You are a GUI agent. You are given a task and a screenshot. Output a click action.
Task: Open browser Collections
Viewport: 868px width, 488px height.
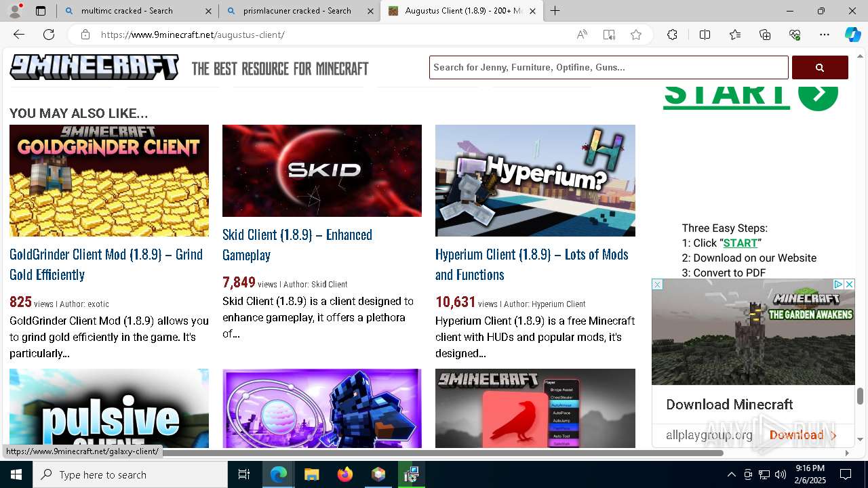765,35
